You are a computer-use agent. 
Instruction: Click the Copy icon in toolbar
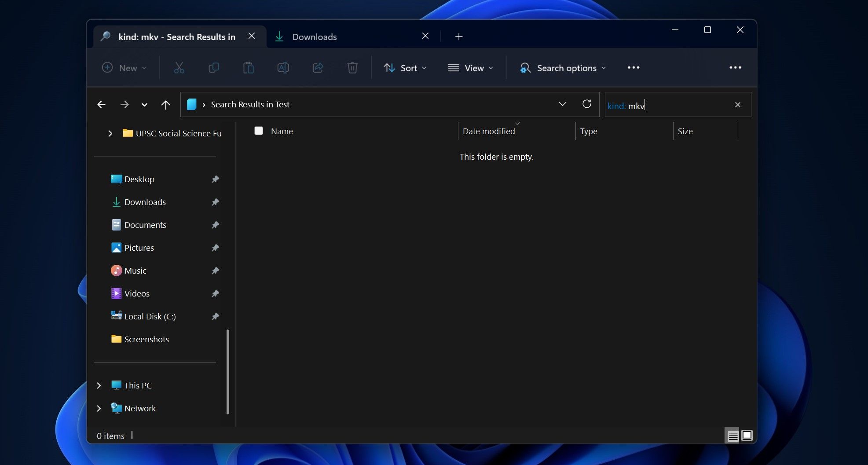click(x=213, y=68)
